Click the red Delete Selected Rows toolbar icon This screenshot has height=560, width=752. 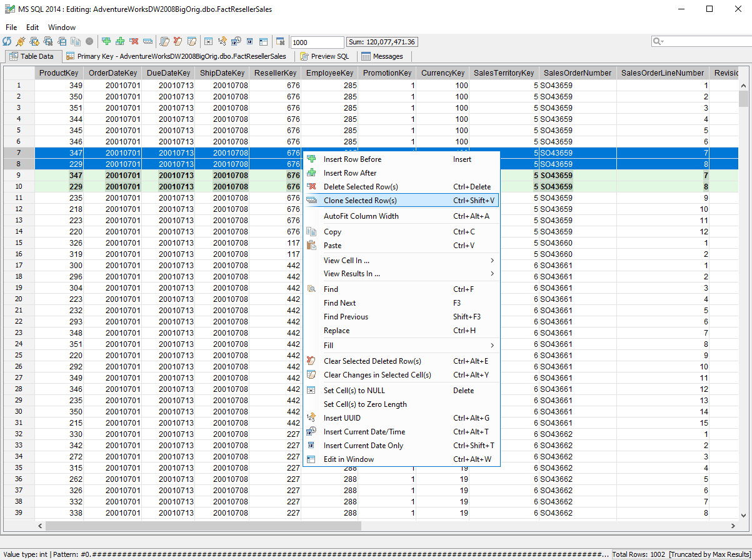(x=134, y=41)
